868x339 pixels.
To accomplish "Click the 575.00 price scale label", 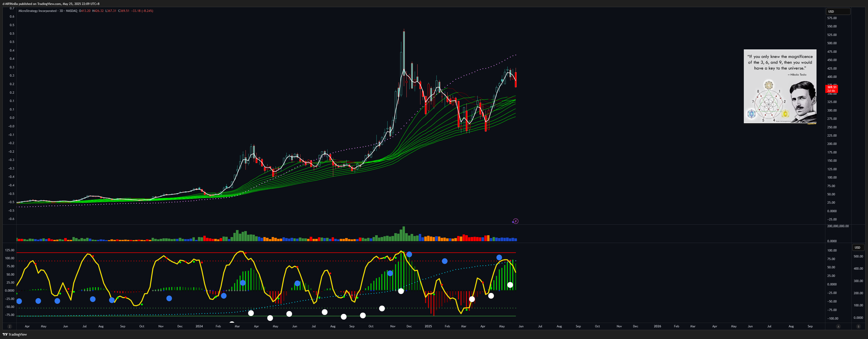I will pyautogui.click(x=832, y=18).
